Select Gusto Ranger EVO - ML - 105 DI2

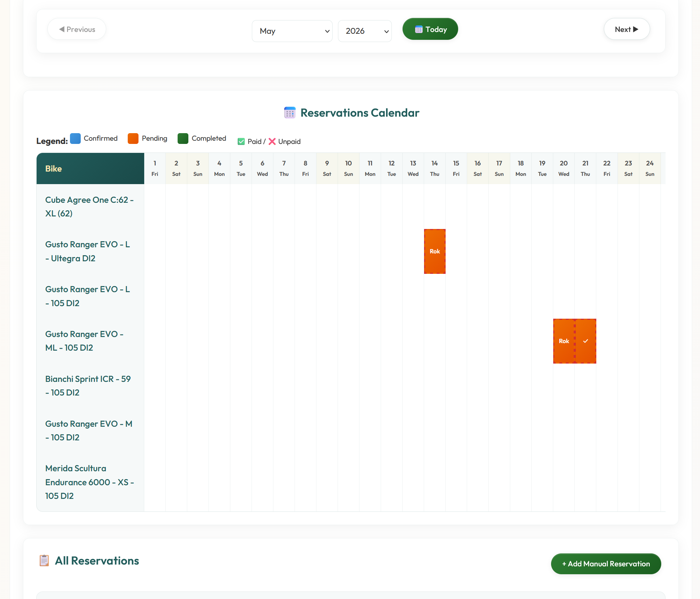click(x=90, y=341)
